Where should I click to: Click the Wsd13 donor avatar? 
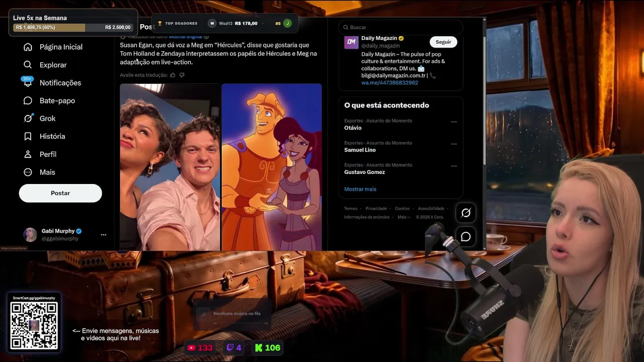(x=212, y=23)
